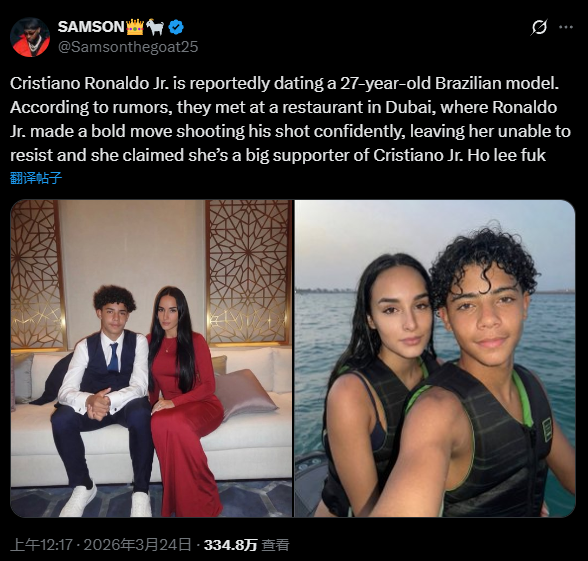The width and height of the screenshot is (588, 561).
Task: Click SAMSON's round profile avatar
Action: tap(30, 37)
